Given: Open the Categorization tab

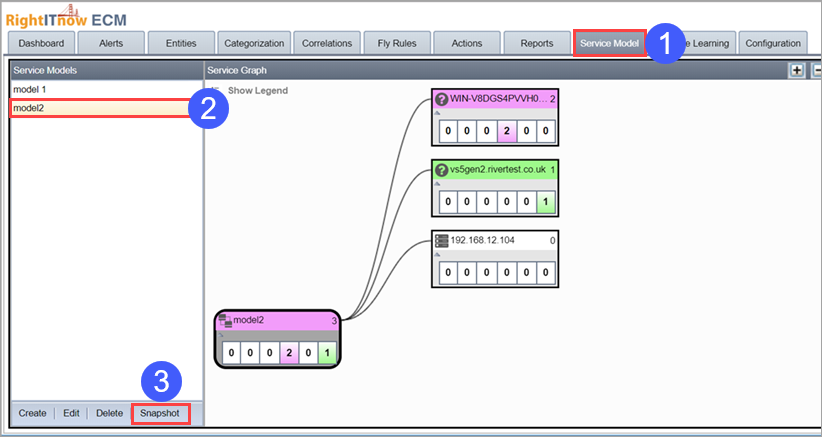Looking at the screenshot, I should point(254,43).
